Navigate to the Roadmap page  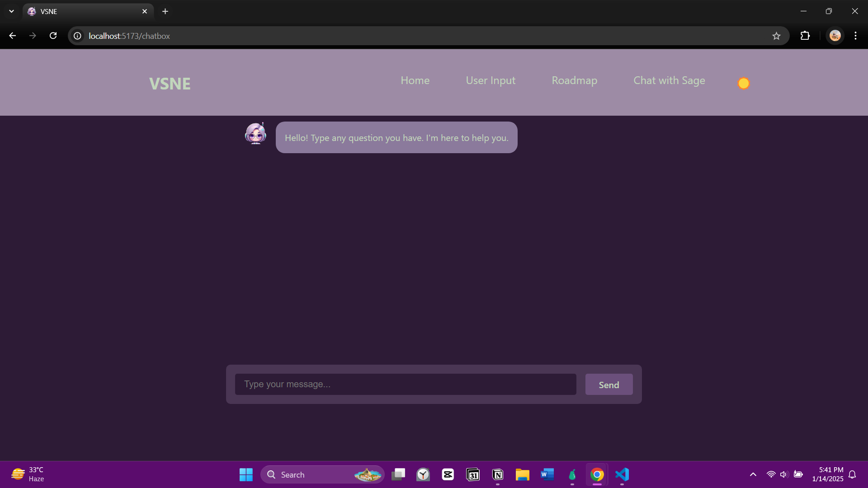574,80
